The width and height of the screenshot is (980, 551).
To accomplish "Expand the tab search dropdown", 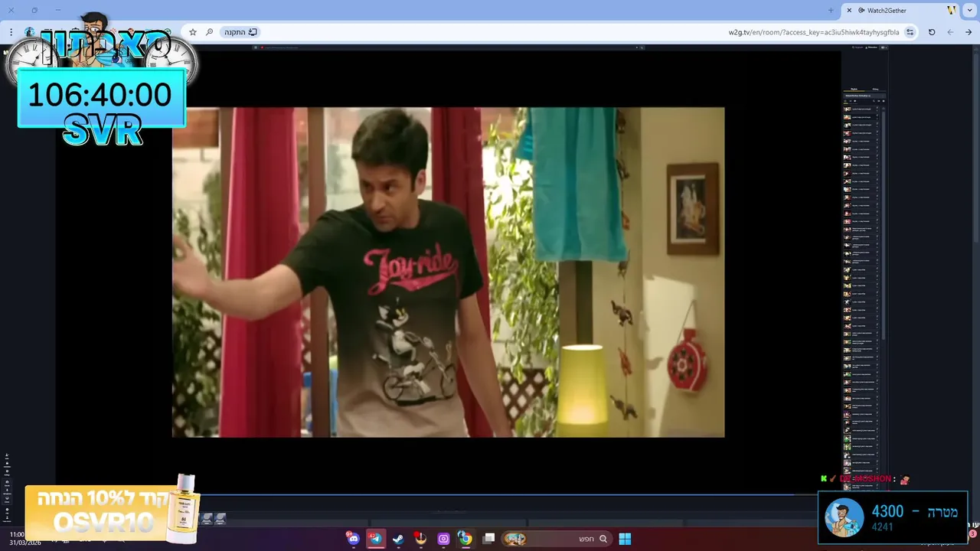I will 969,11.
